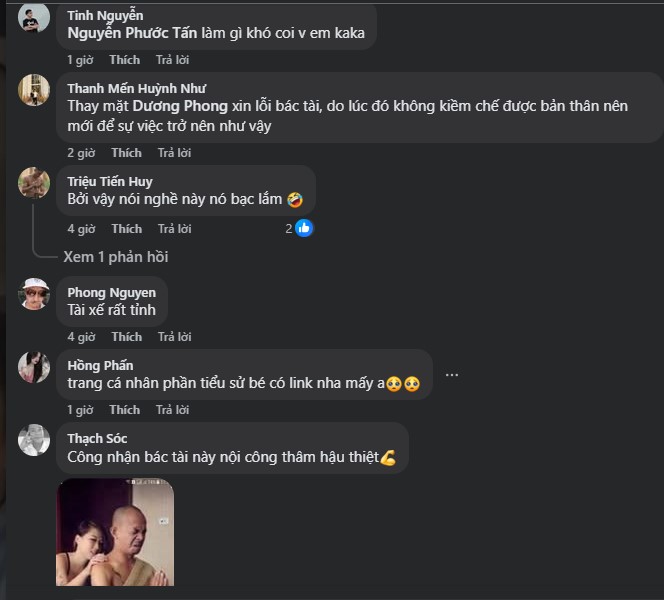Click Thanh Mến Huỳnh Như's avatar

(x=34, y=90)
